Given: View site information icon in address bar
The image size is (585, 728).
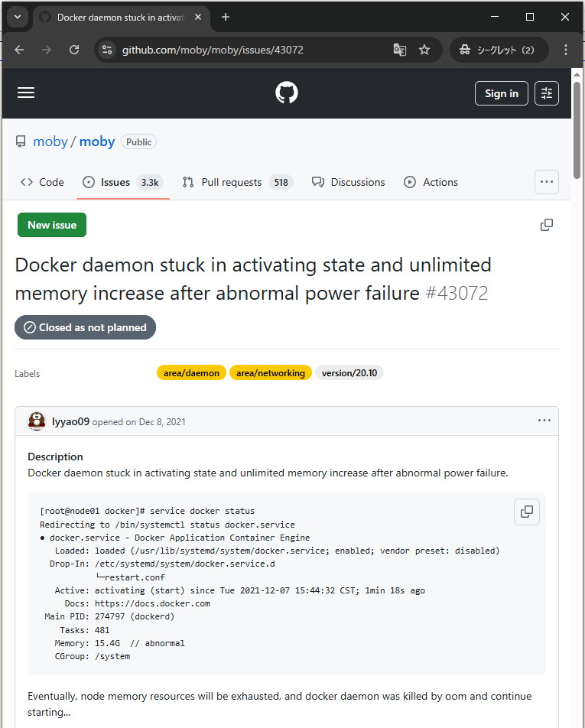Looking at the screenshot, I should click(x=107, y=50).
